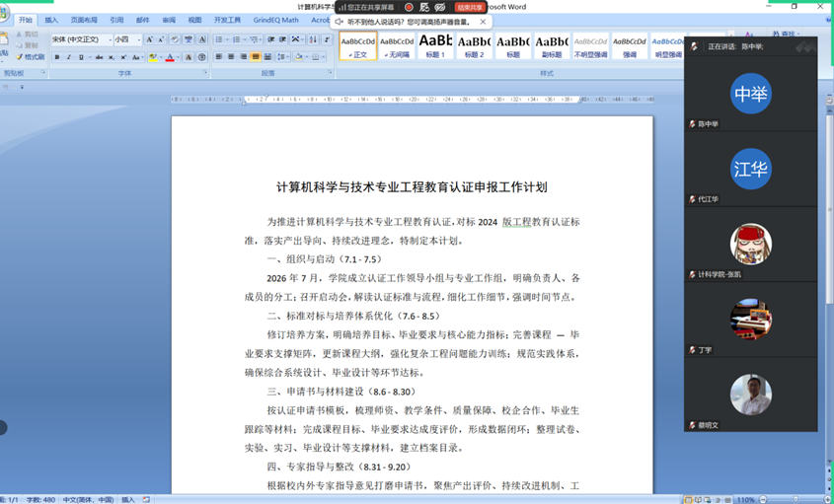Click the zoom out minus button
834x504 pixels.
[x=764, y=500]
